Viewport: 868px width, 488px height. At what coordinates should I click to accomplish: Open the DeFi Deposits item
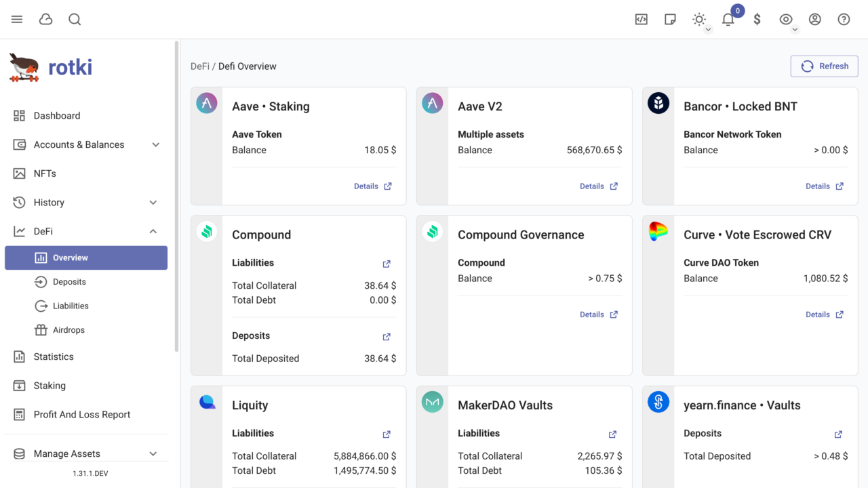point(86,282)
